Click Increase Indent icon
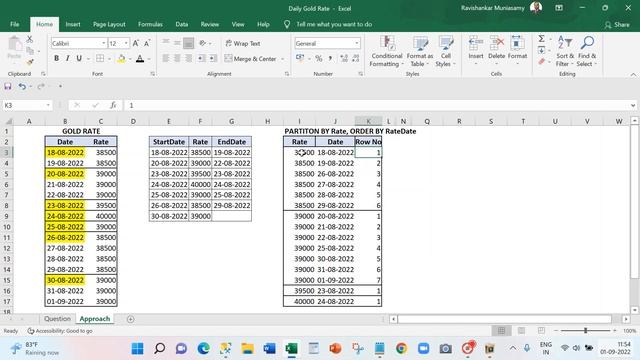Image resolution: width=640 pixels, height=360 pixels. [213, 59]
